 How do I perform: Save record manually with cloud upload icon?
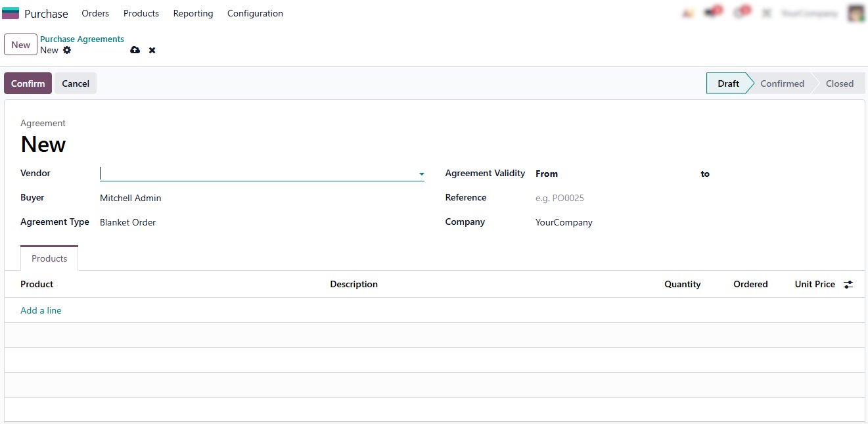click(x=135, y=51)
